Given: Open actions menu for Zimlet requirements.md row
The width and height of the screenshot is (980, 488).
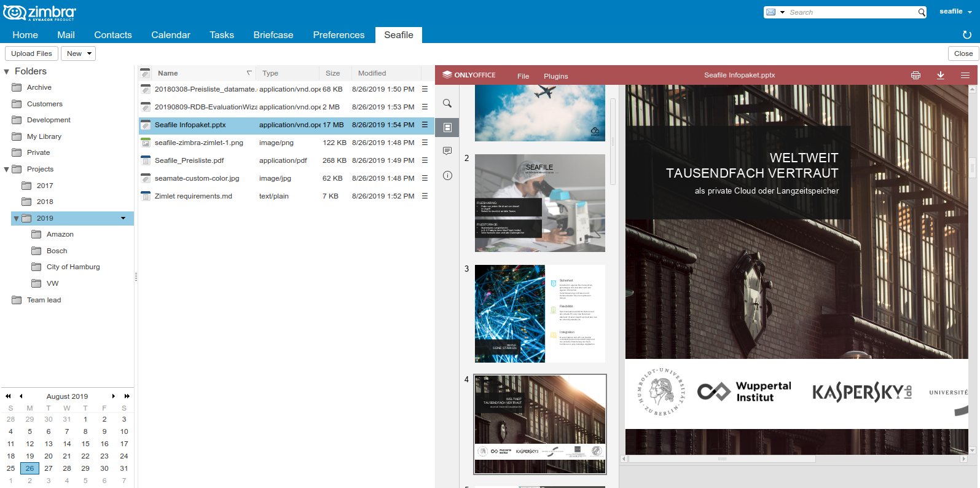Looking at the screenshot, I should coord(425,196).
